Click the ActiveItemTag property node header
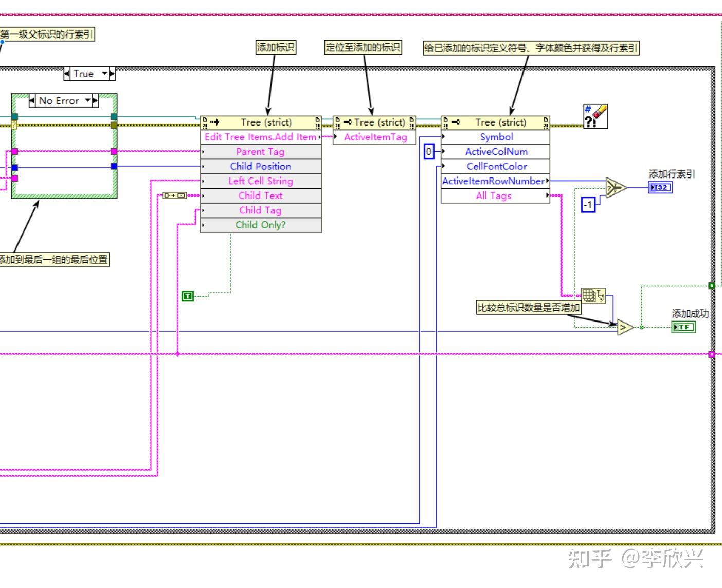The height and width of the screenshot is (588, 722). (374, 122)
